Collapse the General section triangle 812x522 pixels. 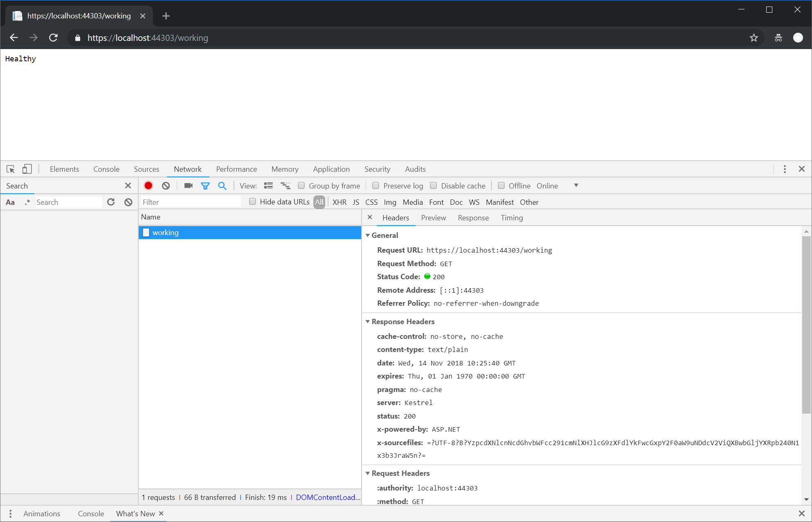(x=367, y=235)
